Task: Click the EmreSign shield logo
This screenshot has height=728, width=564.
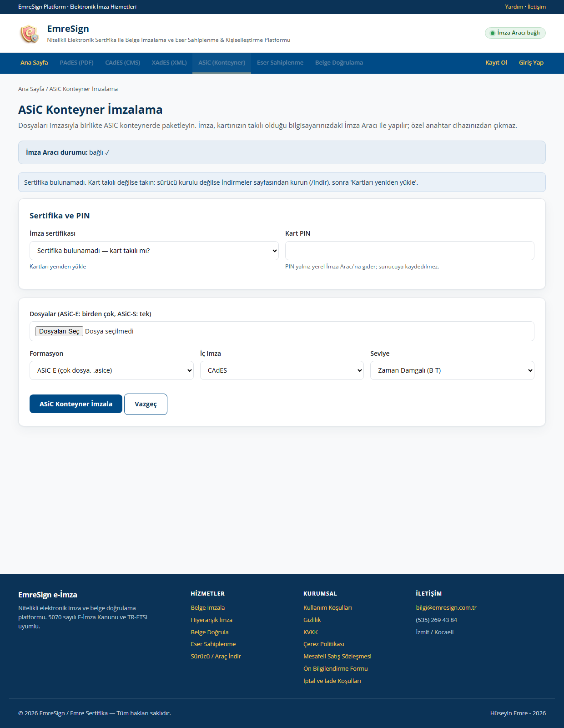Action: coord(29,34)
